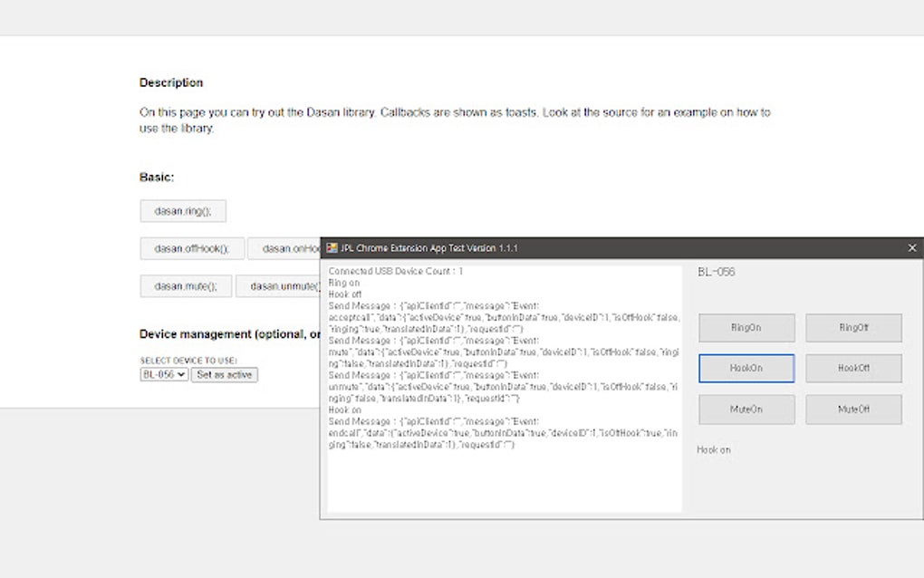The image size is (924, 578).
Task: Run the dasan.ring(); function button
Action: click(x=183, y=211)
